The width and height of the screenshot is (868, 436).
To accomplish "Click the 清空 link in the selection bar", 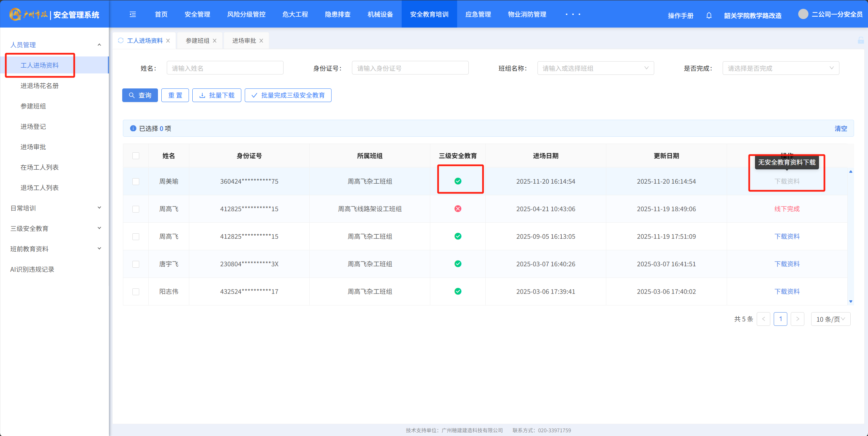I will pyautogui.click(x=840, y=129).
